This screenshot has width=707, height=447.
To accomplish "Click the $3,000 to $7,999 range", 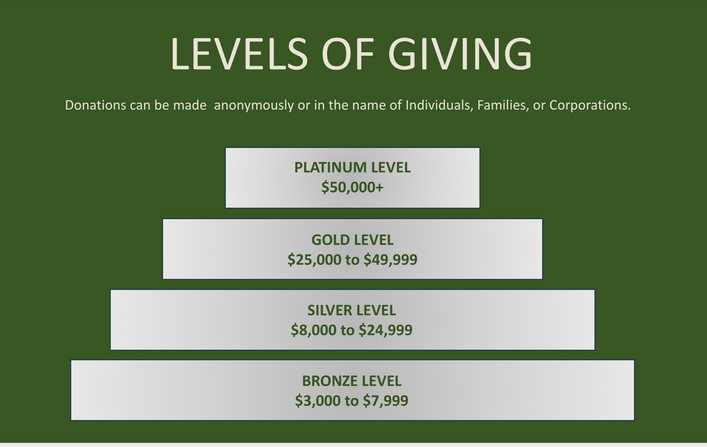I will pyautogui.click(x=352, y=401).
